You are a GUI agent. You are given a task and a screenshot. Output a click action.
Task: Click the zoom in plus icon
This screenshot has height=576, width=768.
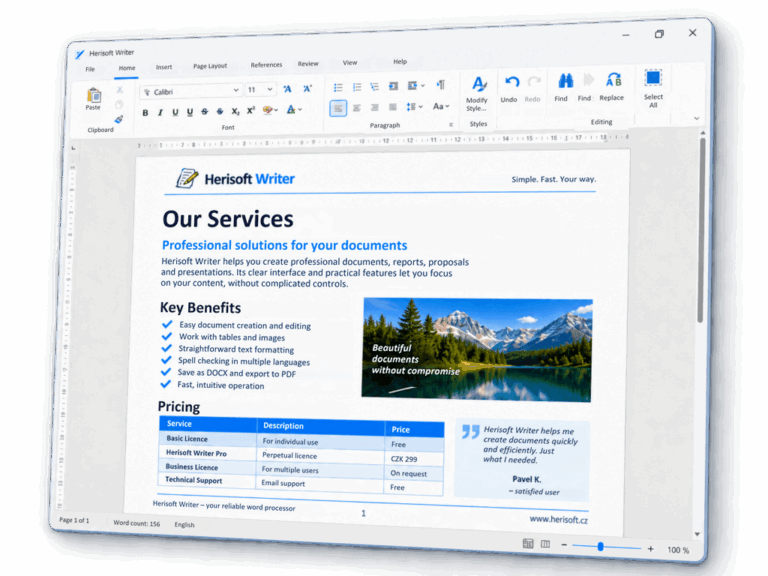tap(650, 549)
